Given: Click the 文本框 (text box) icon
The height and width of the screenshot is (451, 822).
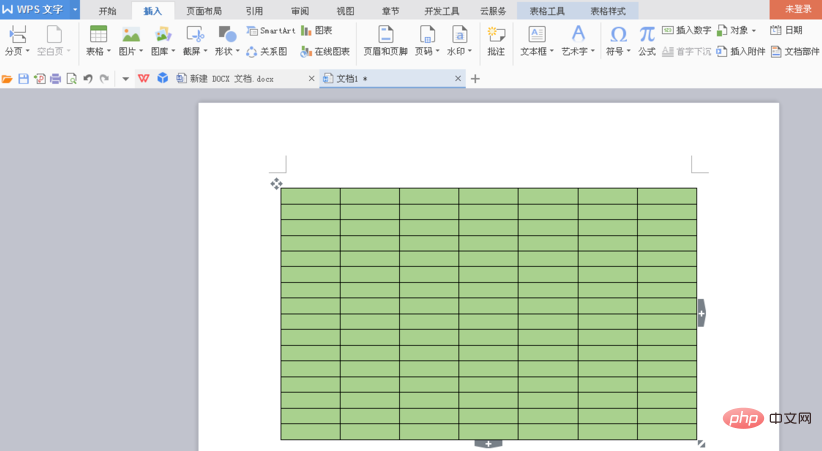Looking at the screenshot, I should [x=537, y=35].
